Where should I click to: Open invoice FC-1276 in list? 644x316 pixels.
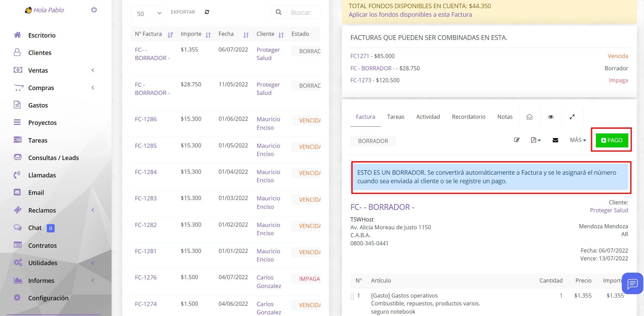[146, 277]
